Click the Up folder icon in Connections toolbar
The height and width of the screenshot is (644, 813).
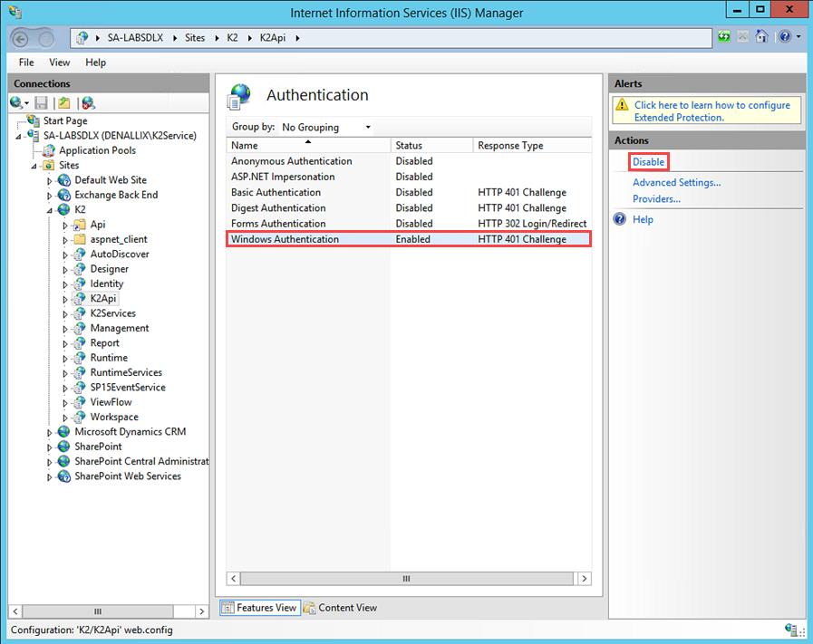tap(64, 102)
